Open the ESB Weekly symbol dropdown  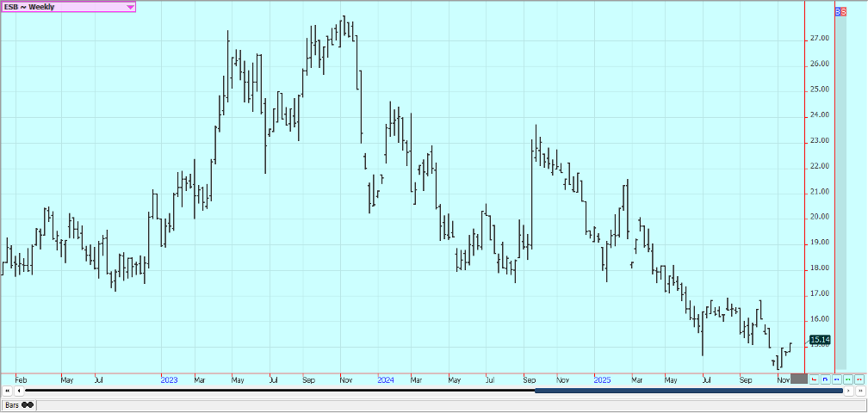130,7
